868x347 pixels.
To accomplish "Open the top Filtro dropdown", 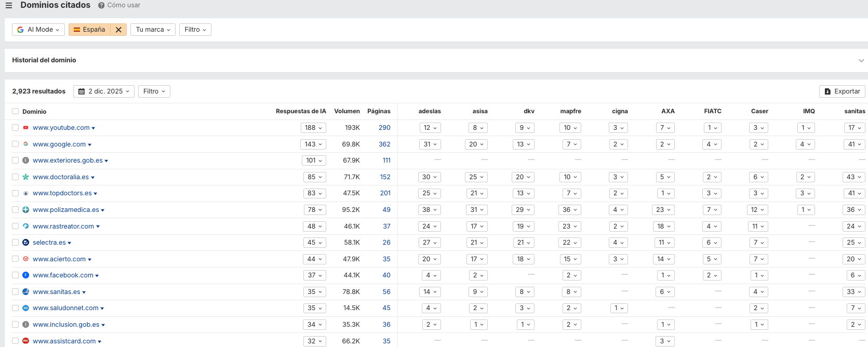I will [195, 30].
